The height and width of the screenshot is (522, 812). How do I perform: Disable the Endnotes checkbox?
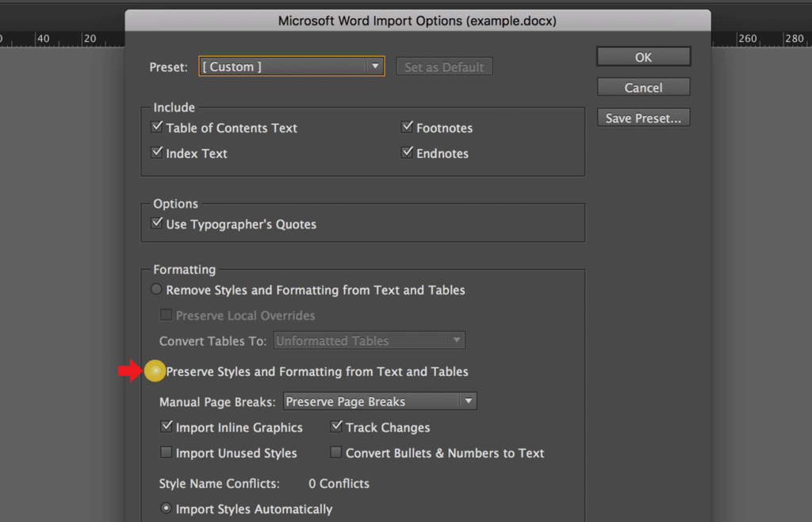click(407, 152)
